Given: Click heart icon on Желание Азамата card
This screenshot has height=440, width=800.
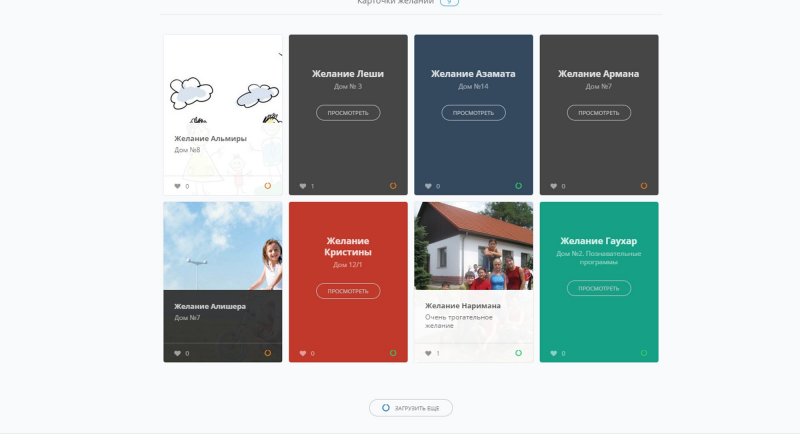Looking at the screenshot, I should click(x=428, y=186).
